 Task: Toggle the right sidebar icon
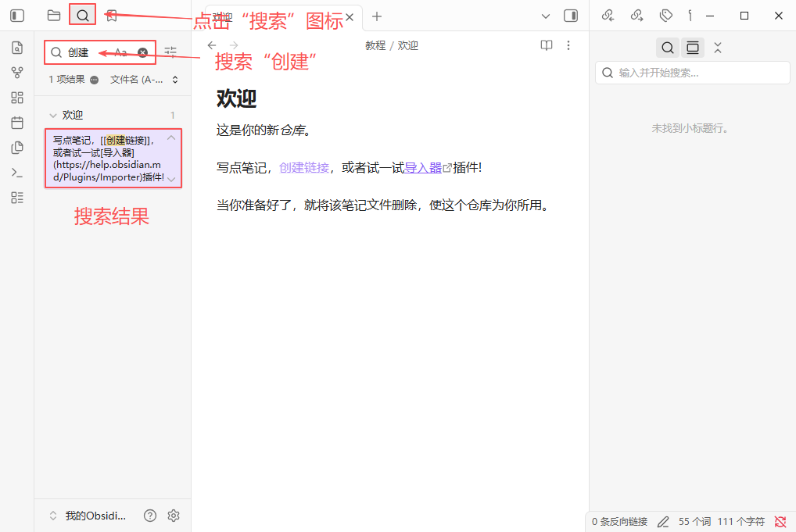tap(571, 16)
